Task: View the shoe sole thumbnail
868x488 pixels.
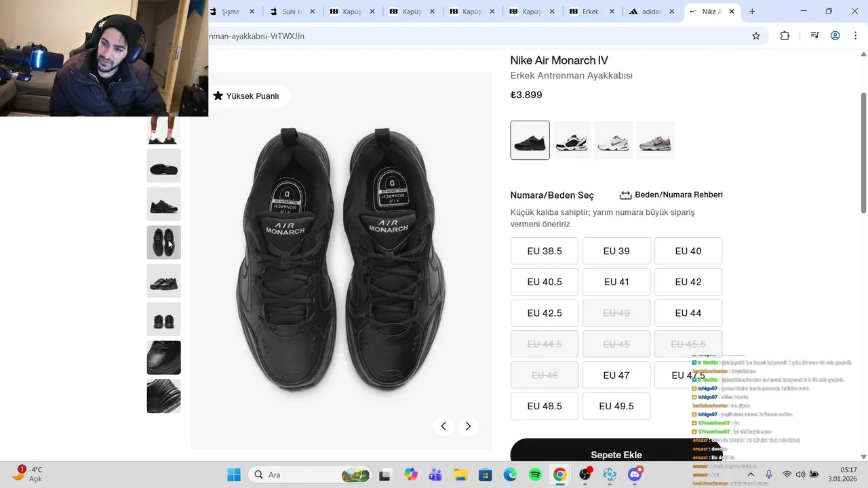Action: [163, 166]
